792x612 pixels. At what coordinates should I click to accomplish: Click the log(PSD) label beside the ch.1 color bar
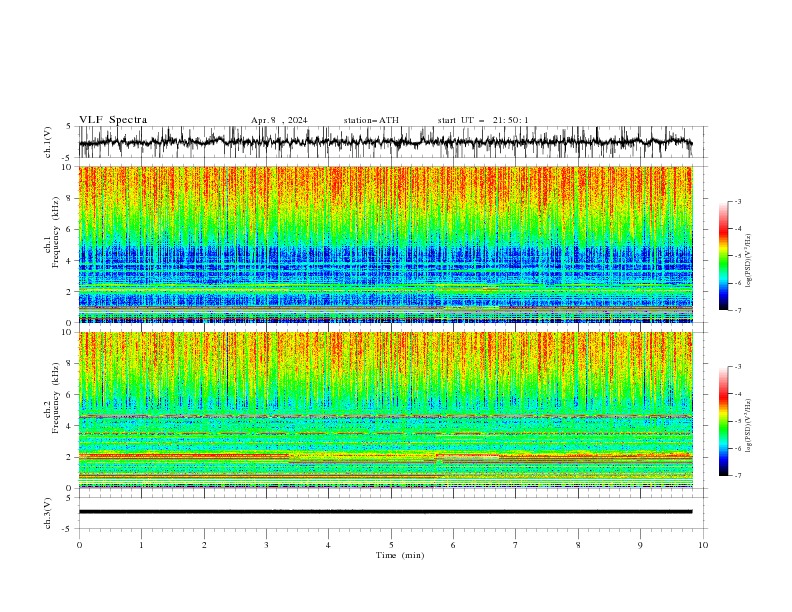[x=749, y=261]
